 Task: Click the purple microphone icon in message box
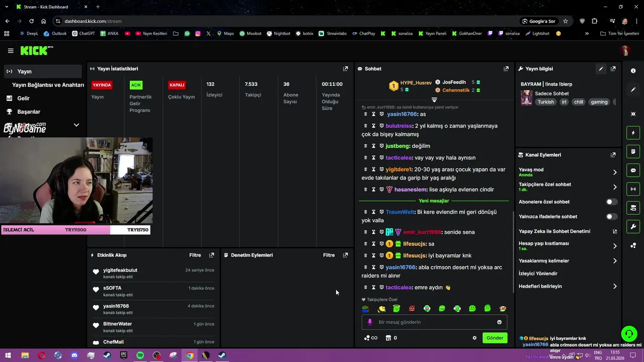pyautogui.click(x=370, y=322)
